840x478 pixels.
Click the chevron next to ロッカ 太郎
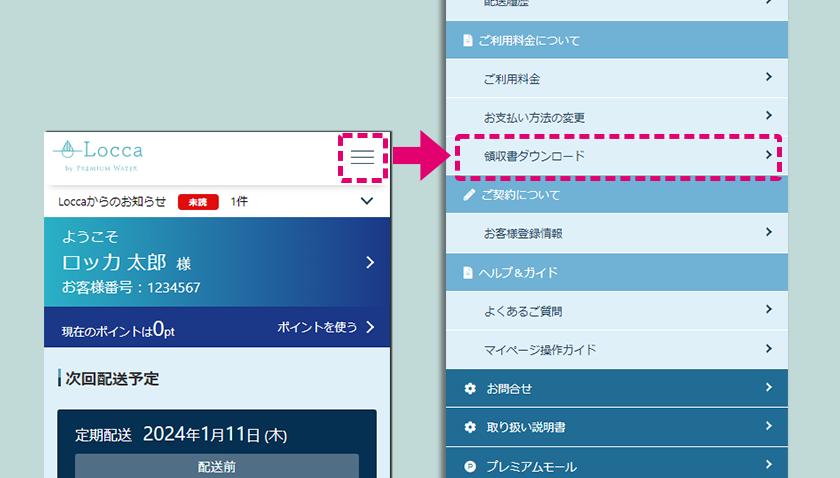(x=370, y=263)
